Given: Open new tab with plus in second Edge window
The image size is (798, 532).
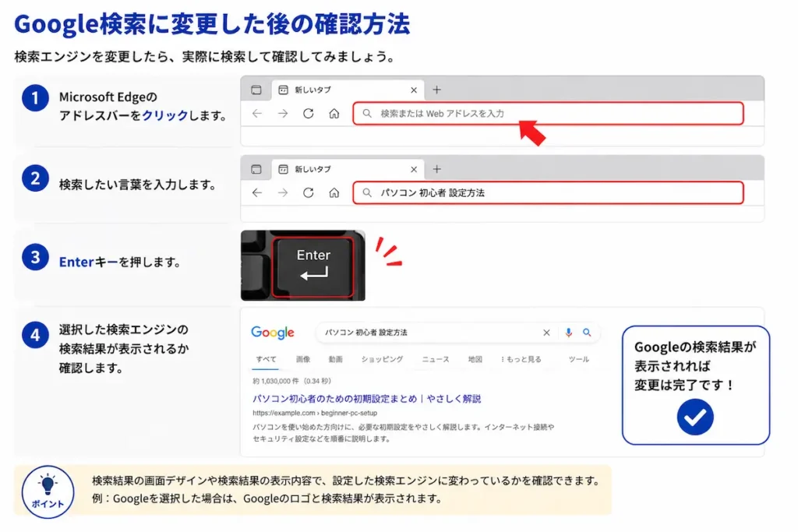Looking at the screenshot, I should coord(436,169).
